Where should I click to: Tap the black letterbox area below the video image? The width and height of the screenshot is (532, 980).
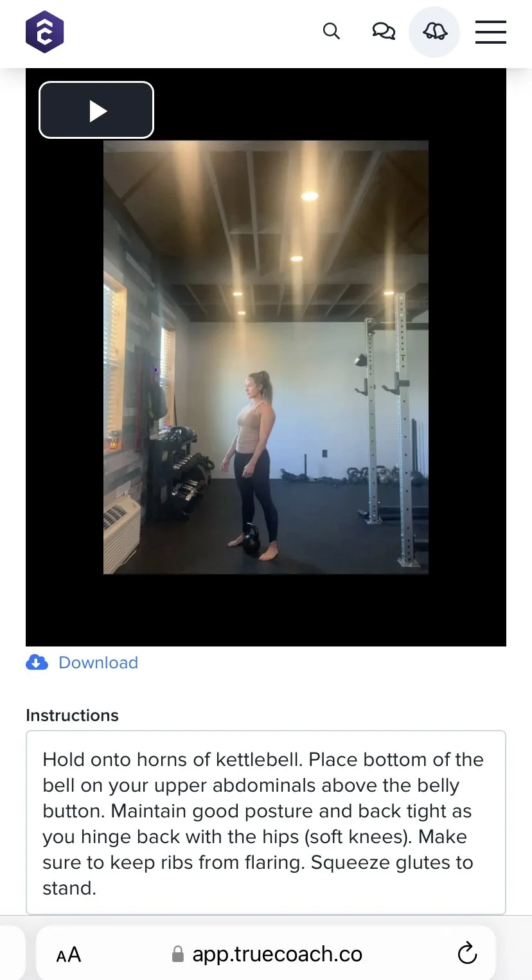point(266,610)
